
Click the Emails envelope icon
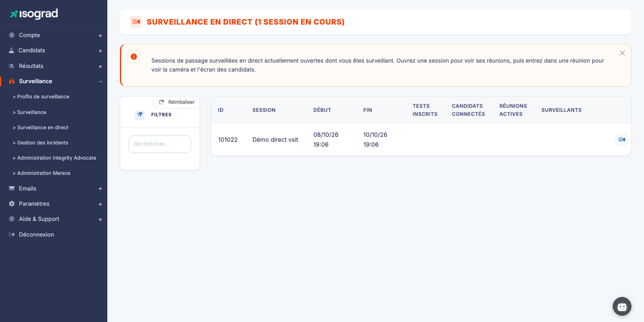pos(12,188)
